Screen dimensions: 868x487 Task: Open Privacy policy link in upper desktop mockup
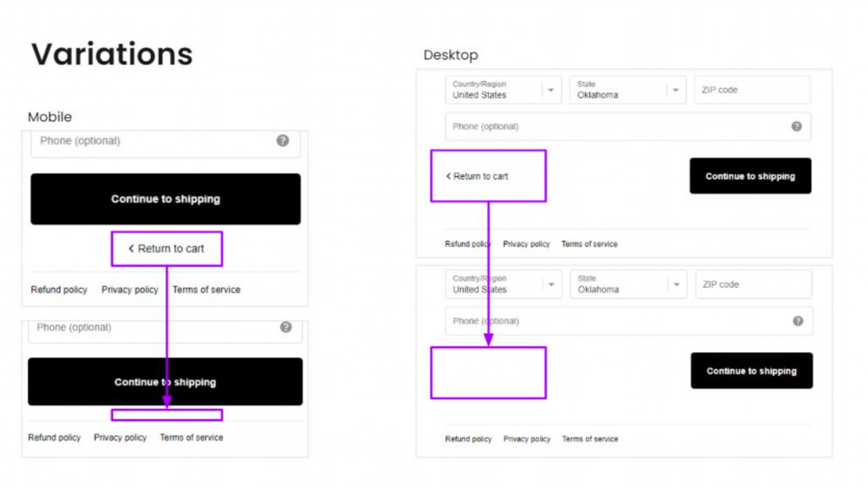[x=526, y=244]
